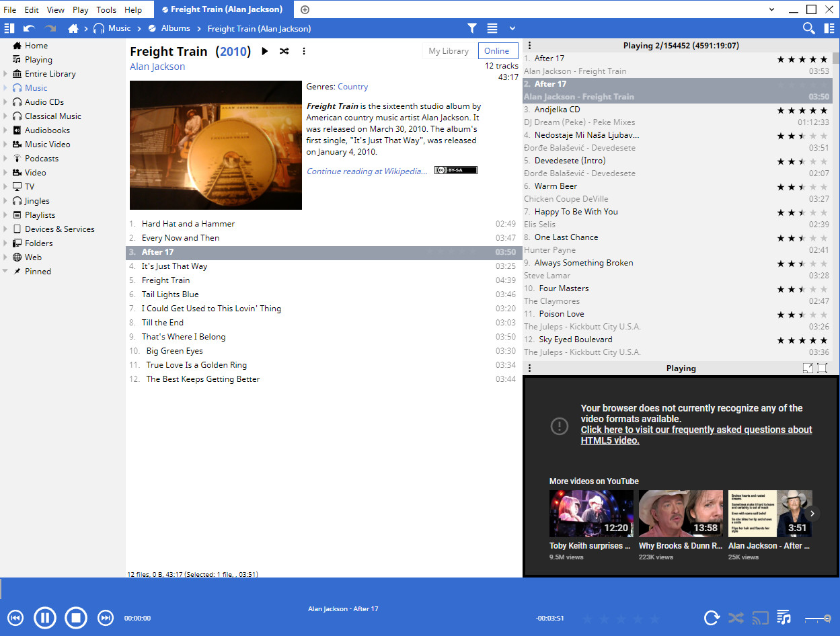Adjust the volume slider
840x636 pixels.
[818, 618]
